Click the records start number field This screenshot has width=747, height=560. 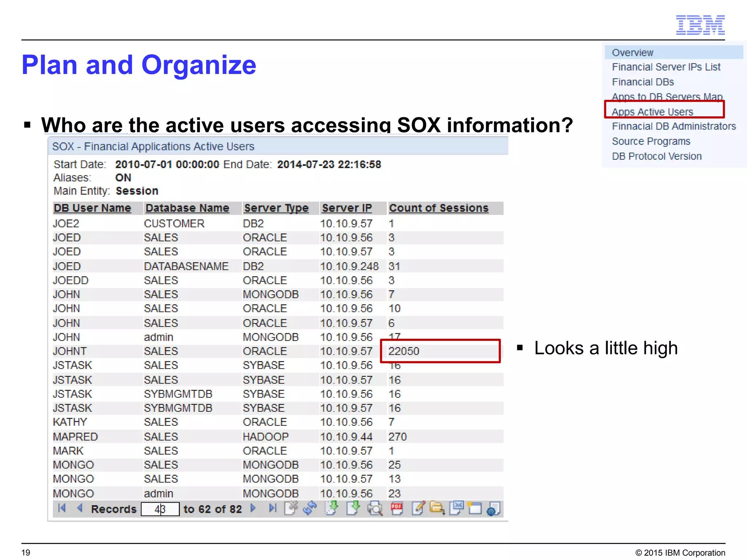click(x=160, y=509)
